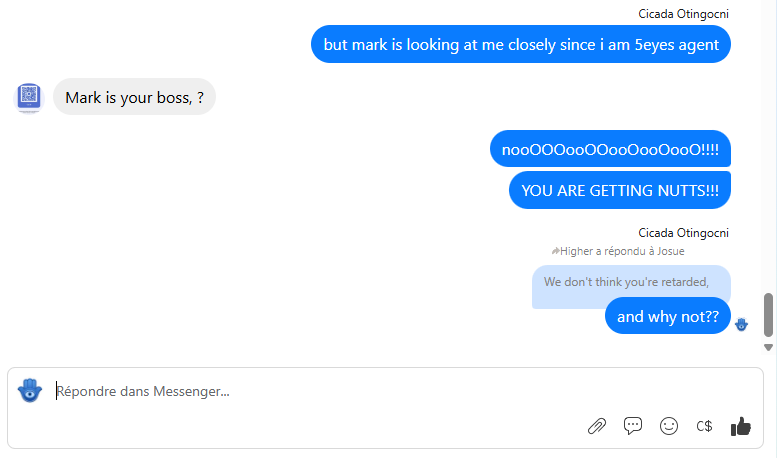Select the 'Mark is your boss, ?' message

[x=134, y=97]
